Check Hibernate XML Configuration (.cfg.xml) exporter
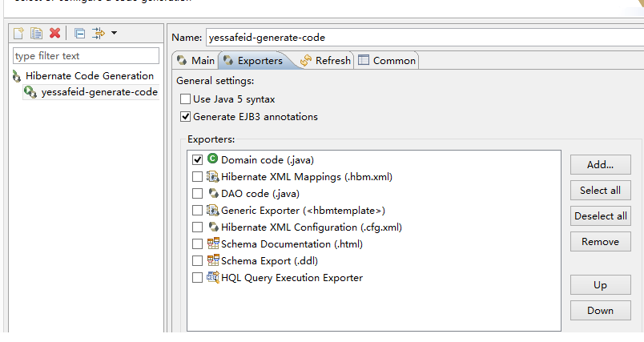The image size is (644, 342). [198, 227]
